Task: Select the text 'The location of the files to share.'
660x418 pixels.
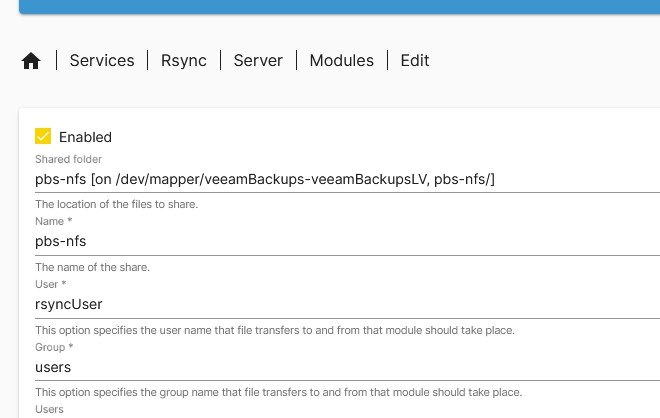Action: tap(116, 204)
